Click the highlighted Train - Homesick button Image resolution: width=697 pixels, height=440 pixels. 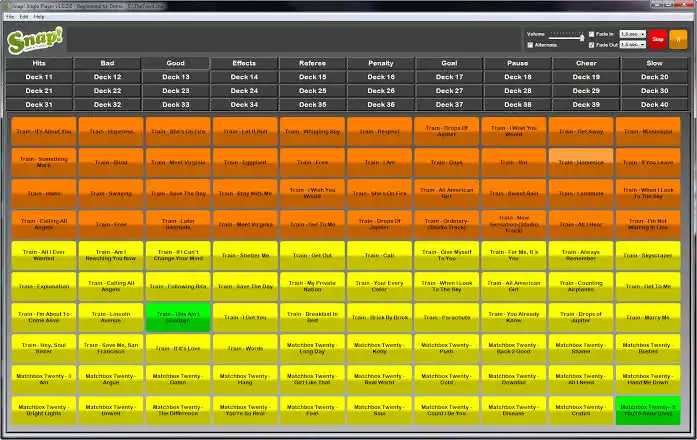pos(581,163)
